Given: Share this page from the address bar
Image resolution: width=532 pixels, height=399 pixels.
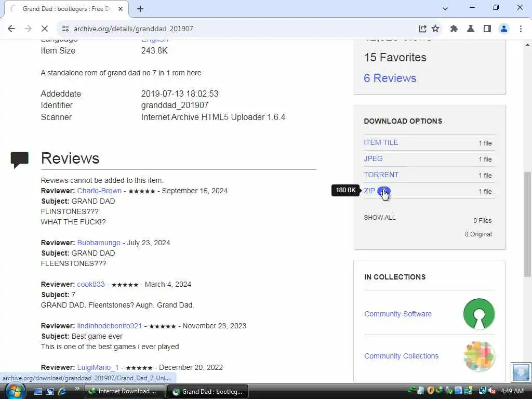Looking at the screenshot, I should (422, 29).
